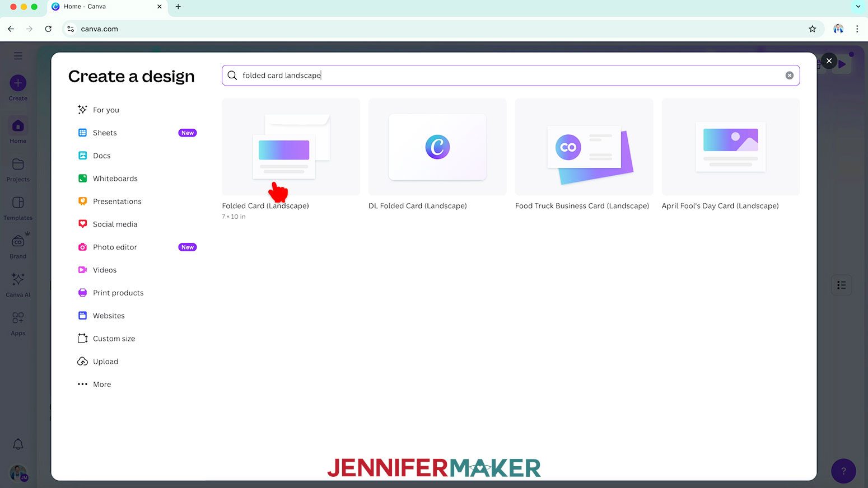Reload the Canva page
Image resolution: width=868 pixels, height=488 pixels.
[48, 29]
